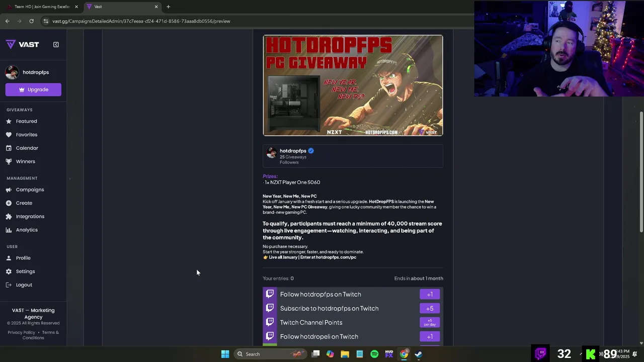Click the Profile person icon
Screen dimensions: 644x362
click(9, 258)
